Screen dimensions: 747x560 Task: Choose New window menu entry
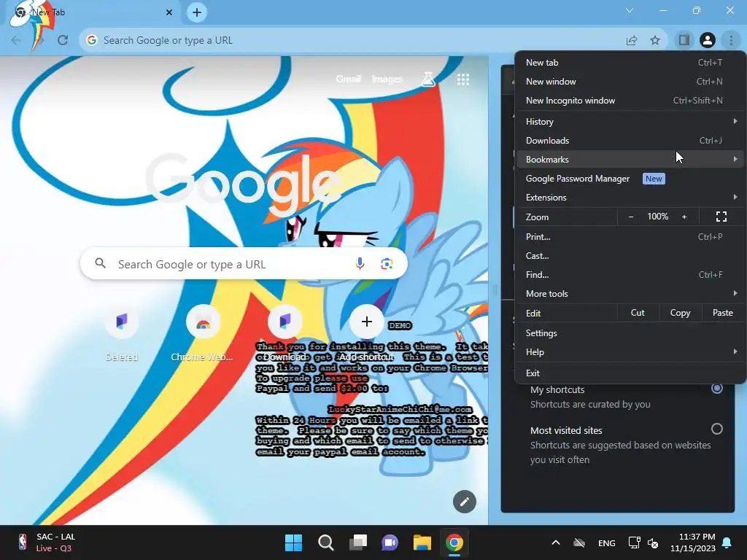pyautogui.click(x=630, y=82)
